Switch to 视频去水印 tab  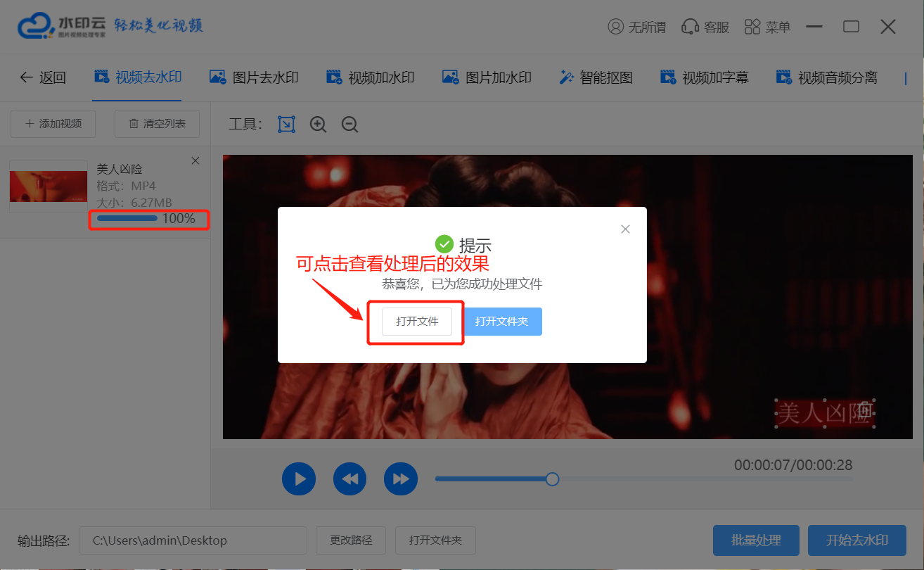[x=138, y=77]
